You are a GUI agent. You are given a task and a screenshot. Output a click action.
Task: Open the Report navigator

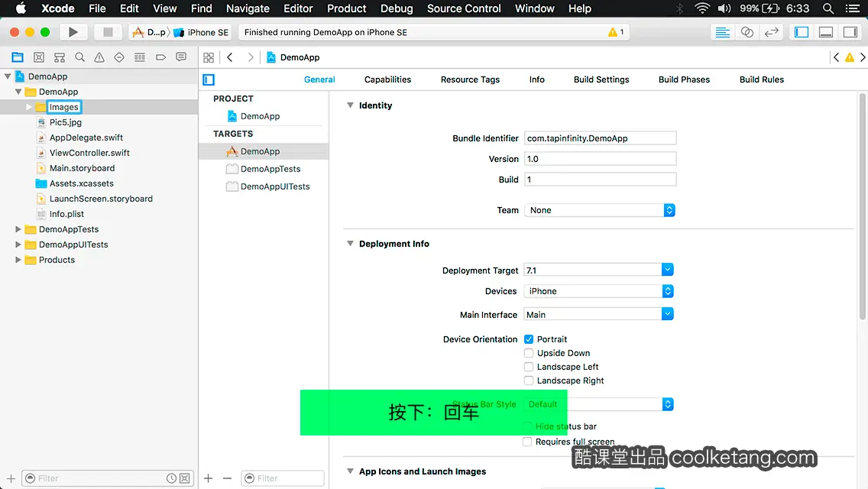tap(181, 57)
